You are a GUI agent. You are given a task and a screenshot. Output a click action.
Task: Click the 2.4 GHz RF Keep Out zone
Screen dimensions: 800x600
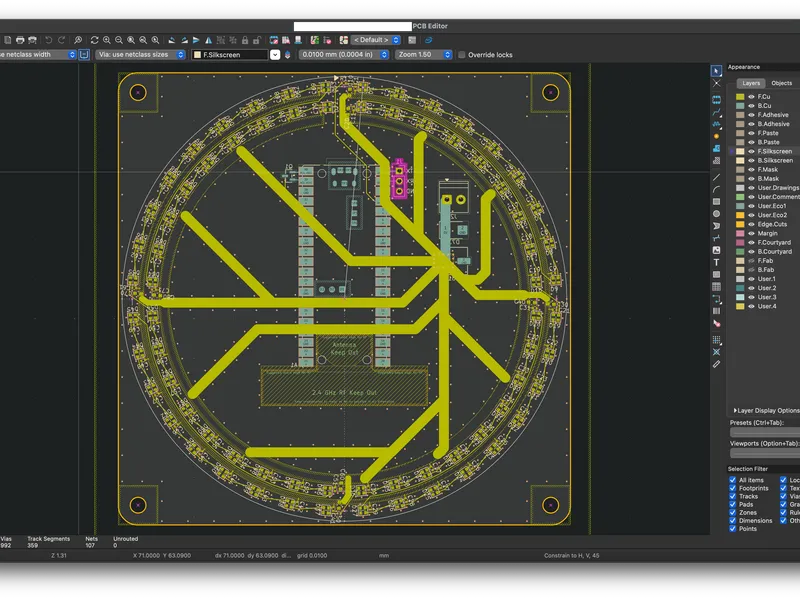pos(344,387)
